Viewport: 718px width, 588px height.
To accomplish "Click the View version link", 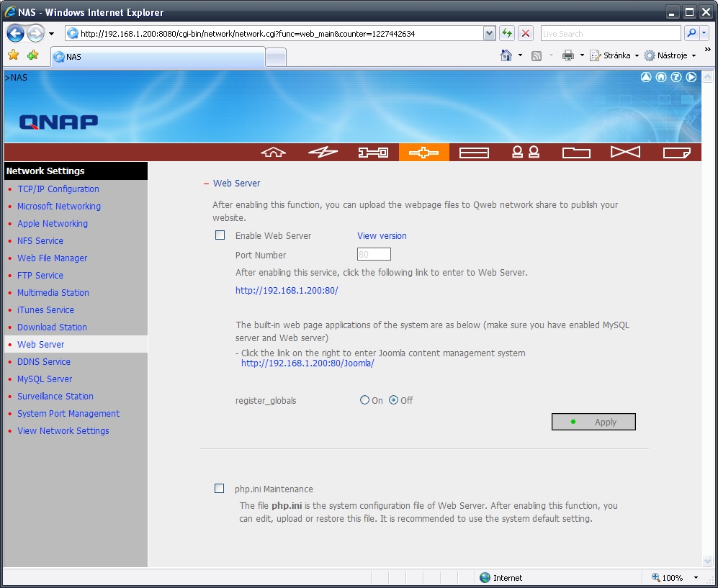I will [382, 235].
